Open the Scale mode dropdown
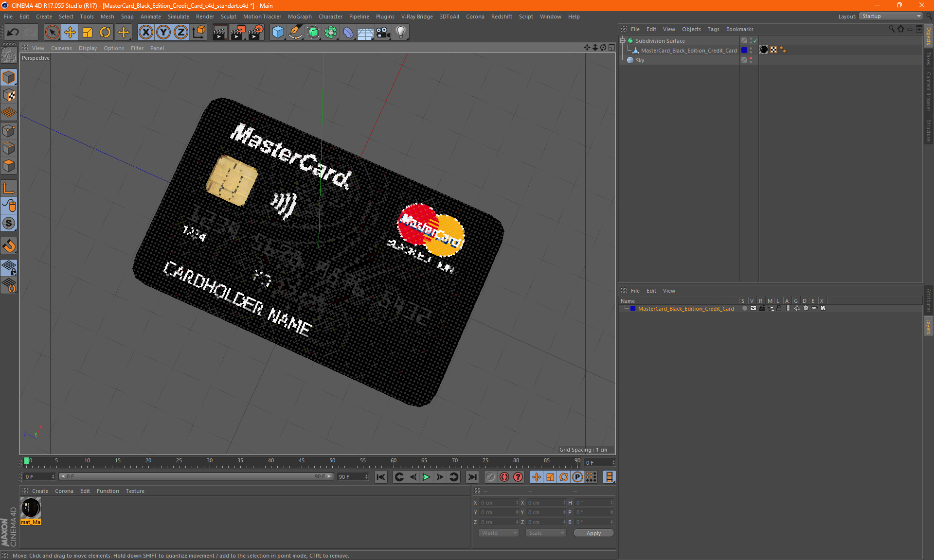934x560 pixels. [546, 533]
